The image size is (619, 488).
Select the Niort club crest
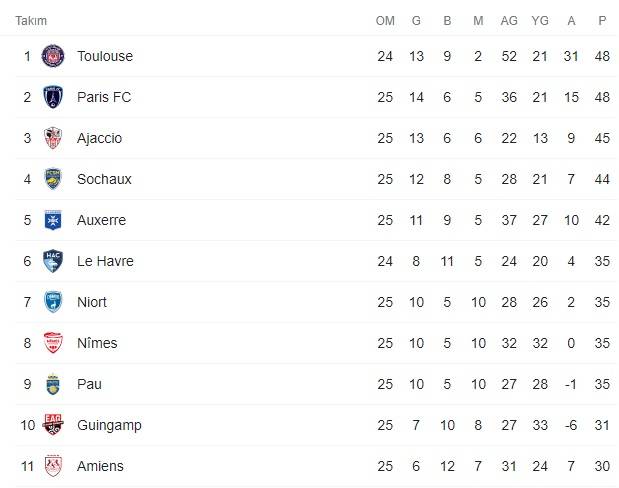[53, 302]
